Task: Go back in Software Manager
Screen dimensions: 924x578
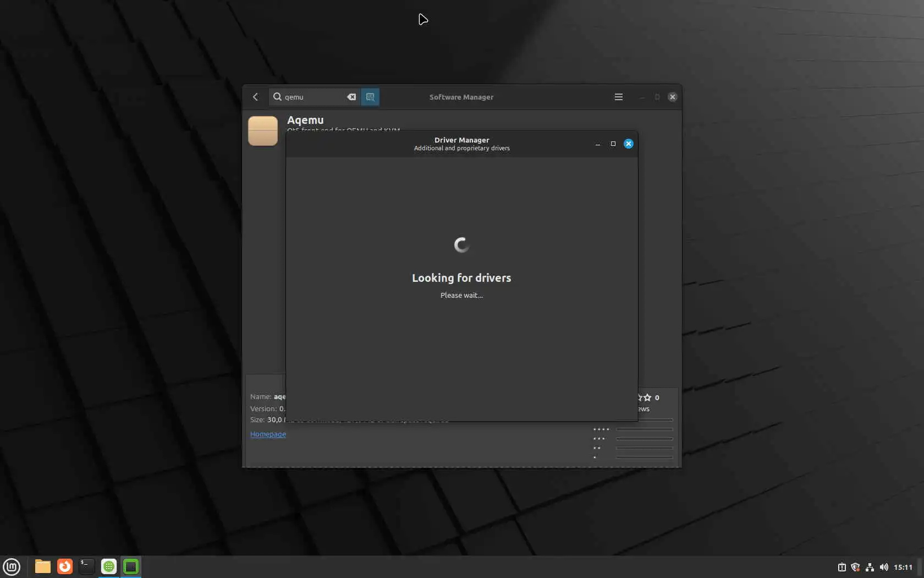Action: [x=255, y=97]
